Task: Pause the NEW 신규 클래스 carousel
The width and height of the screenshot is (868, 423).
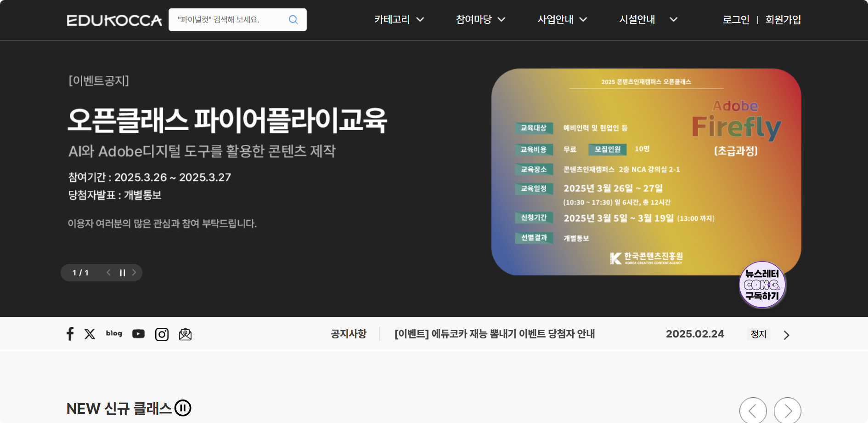Action: coord(183,408)
